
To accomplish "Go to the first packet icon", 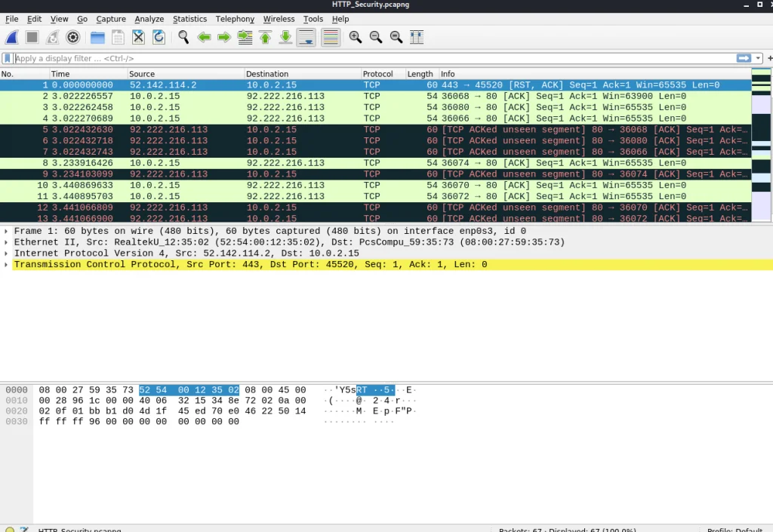I will tap(265, 37).
